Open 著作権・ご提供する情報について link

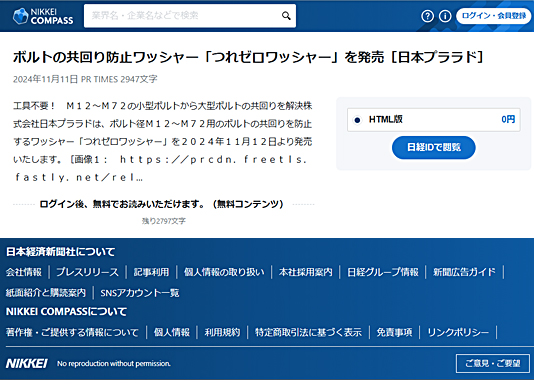72,332
